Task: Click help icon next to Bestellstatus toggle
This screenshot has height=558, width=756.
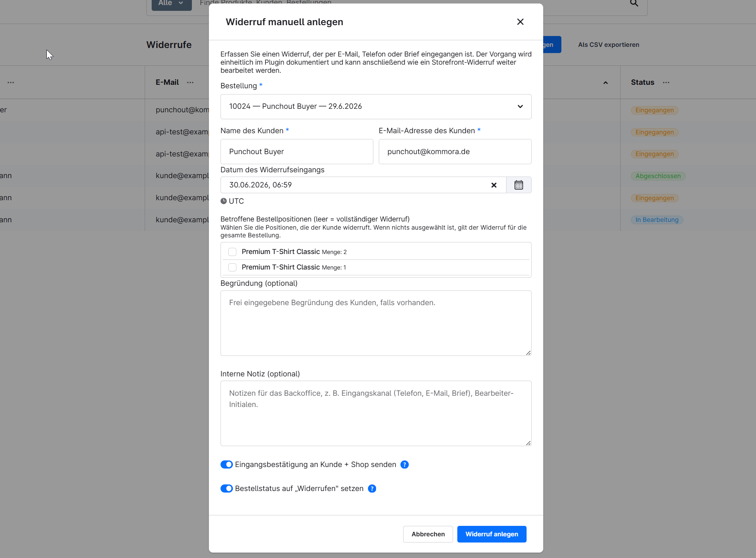Action: 372,489
